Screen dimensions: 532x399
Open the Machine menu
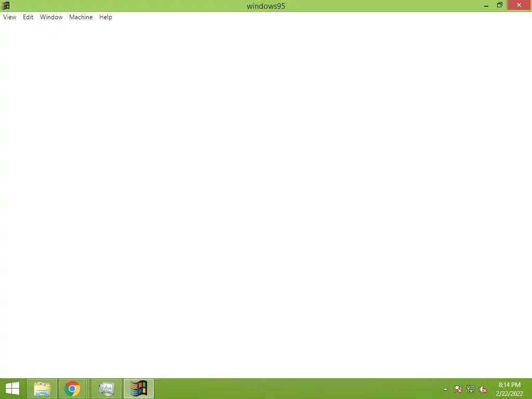[x=81, y=17]
